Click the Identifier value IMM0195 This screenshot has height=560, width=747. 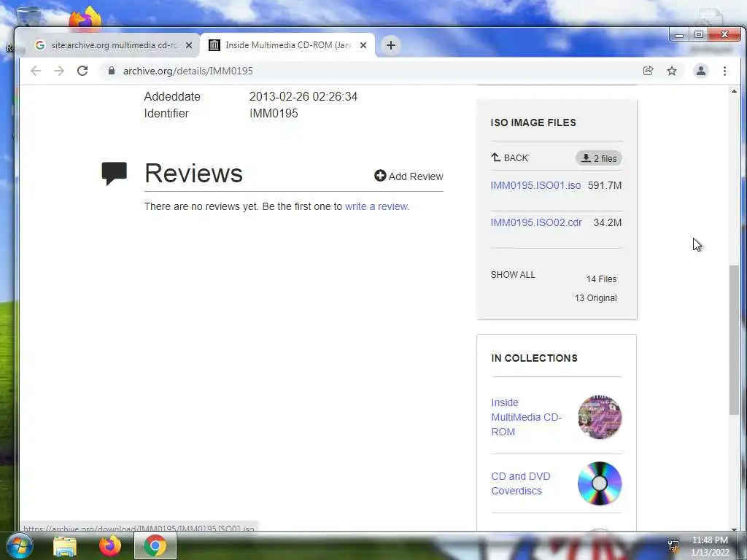point(274,113)
